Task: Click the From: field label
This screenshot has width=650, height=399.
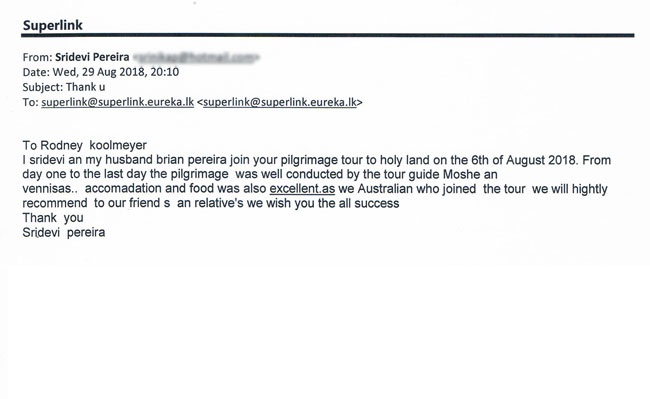Action: (x=37, y=57)
